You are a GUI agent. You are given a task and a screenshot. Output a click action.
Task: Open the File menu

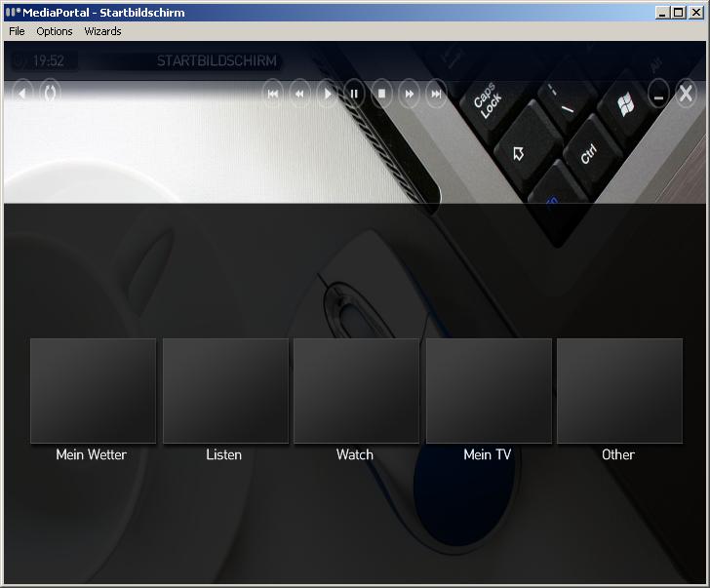coord(17,31)
